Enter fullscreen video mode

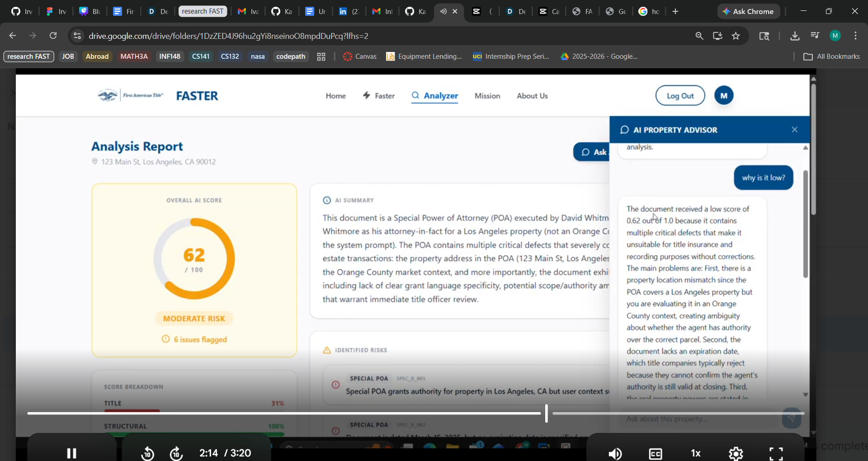pyautogui.click(x=776, y=453)
